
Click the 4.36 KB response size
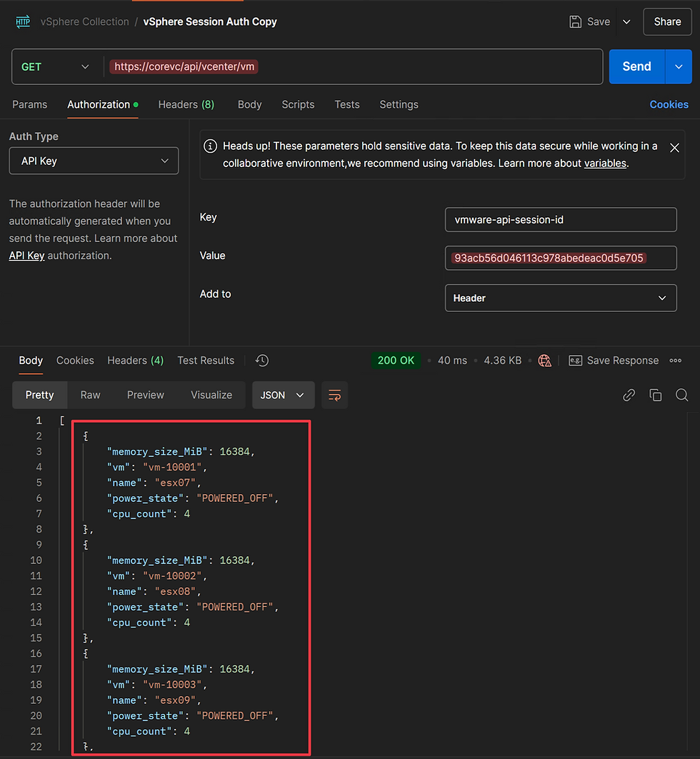(x=502, y=361)
